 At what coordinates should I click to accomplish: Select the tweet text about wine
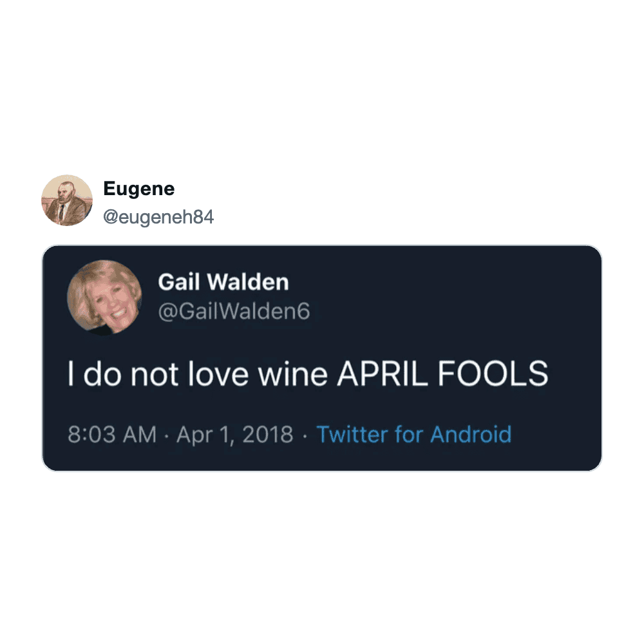(x=308, y=374)
